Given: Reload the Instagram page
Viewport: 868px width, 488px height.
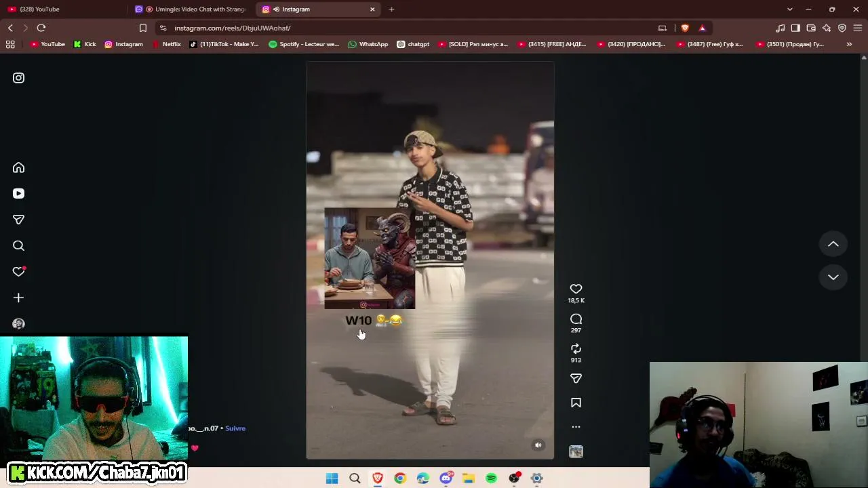Looking at the screenshot, I should [x=41, y=28].
